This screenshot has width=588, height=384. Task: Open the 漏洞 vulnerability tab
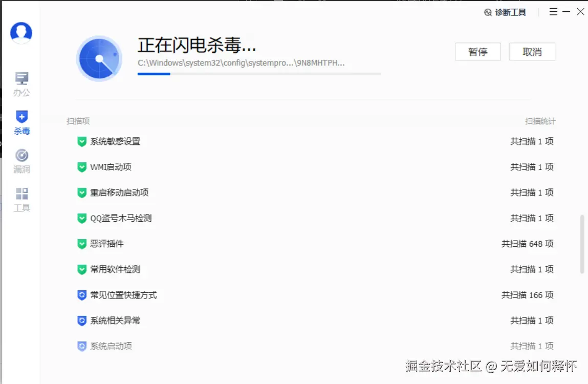coord(22,161)
